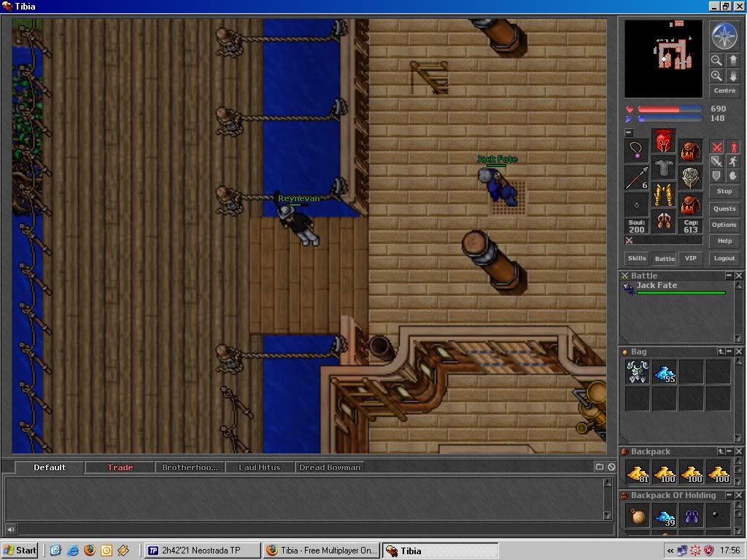Open the Dread Bowman chat tab
Viewport: 747px width, 560px height.
pos(330,467)
